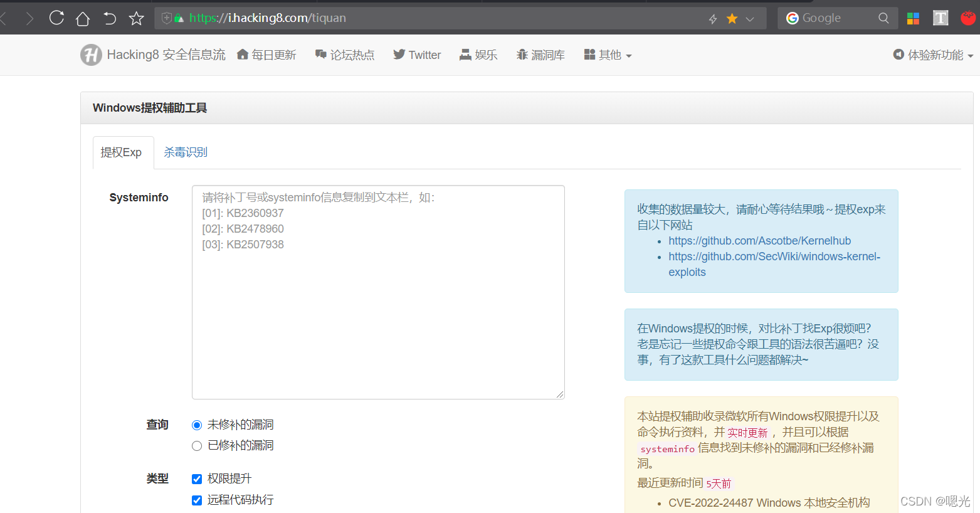The image size is (980, 513).
Task: Click the 类型 label
Action: tap(157, 479)
